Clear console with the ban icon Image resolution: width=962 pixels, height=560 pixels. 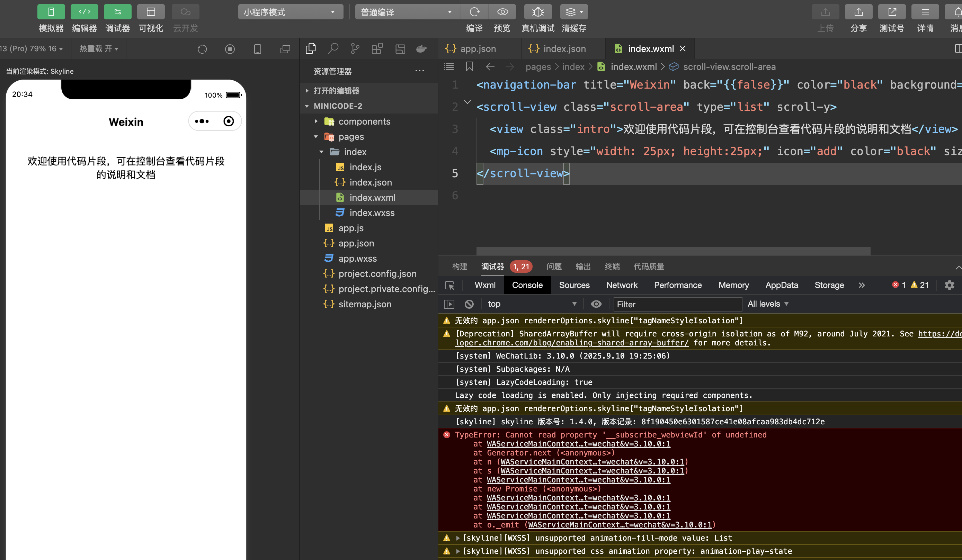click(469, 304)
